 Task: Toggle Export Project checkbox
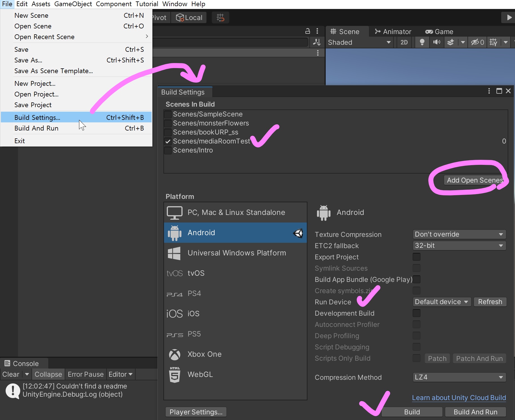click(x=417, y=257)
